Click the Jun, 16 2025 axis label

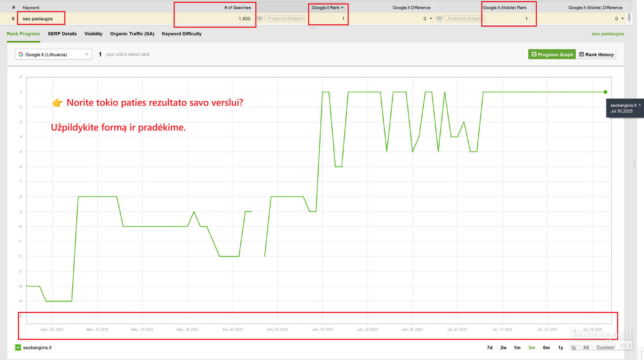click(322, 330)
